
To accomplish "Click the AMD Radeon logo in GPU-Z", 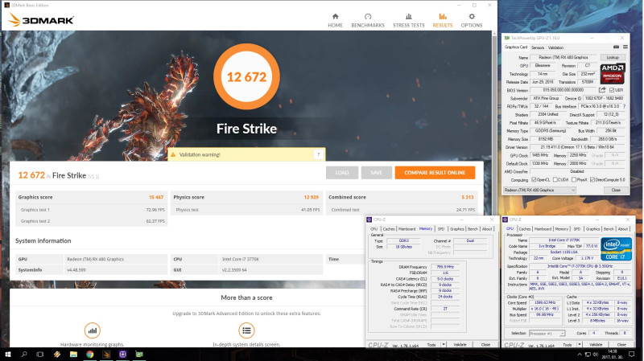I will [x=613, y=73].
